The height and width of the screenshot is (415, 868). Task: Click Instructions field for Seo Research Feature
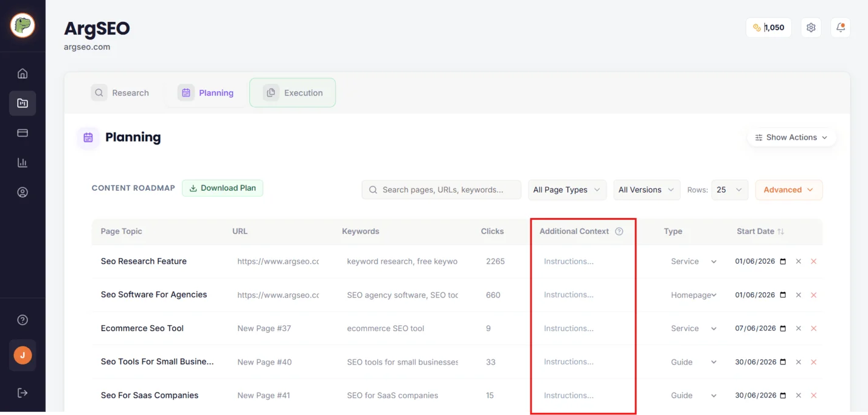(x=584, y=261)
